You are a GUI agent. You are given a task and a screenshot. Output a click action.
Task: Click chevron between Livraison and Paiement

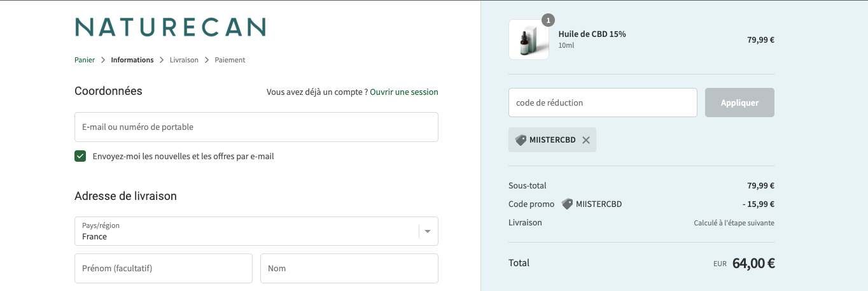[x=207, y=60]
